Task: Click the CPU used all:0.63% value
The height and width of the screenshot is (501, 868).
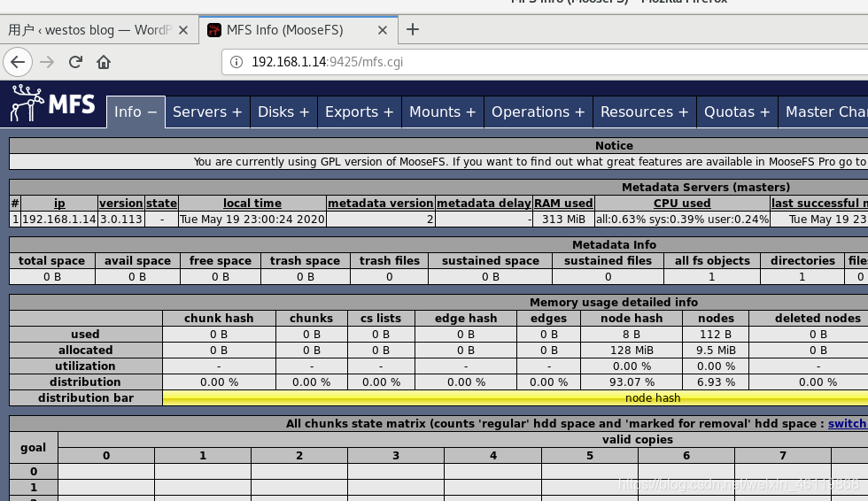Action: (682, 219)
